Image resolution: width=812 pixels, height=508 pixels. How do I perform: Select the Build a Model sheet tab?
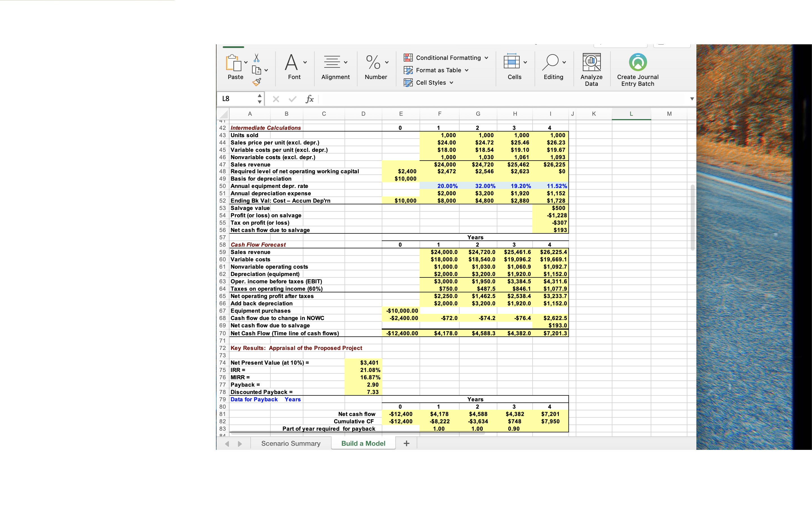pos(363,443)
